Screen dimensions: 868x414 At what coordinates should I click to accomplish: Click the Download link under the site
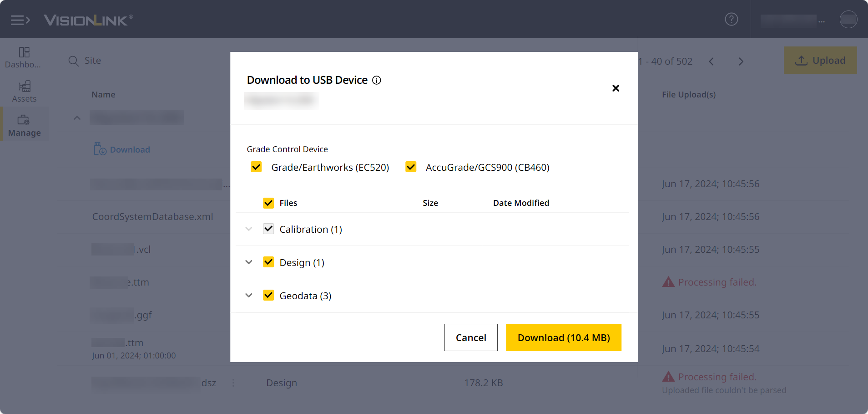click(130, 150)
